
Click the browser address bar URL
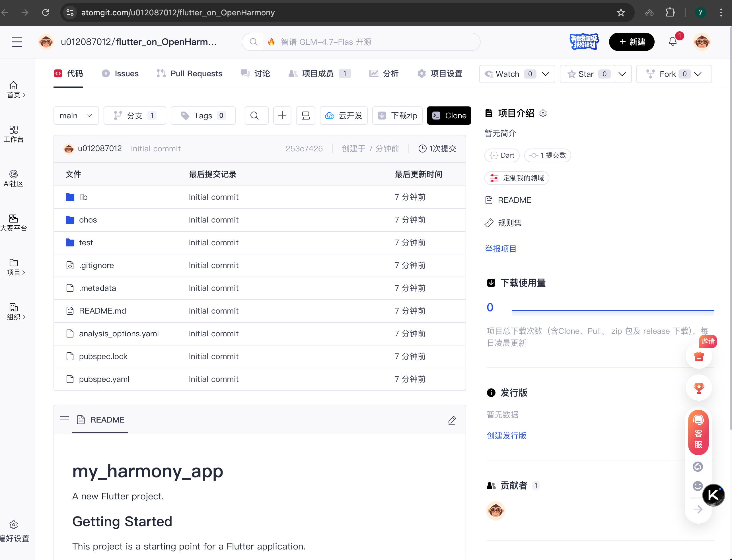[178, 13]
